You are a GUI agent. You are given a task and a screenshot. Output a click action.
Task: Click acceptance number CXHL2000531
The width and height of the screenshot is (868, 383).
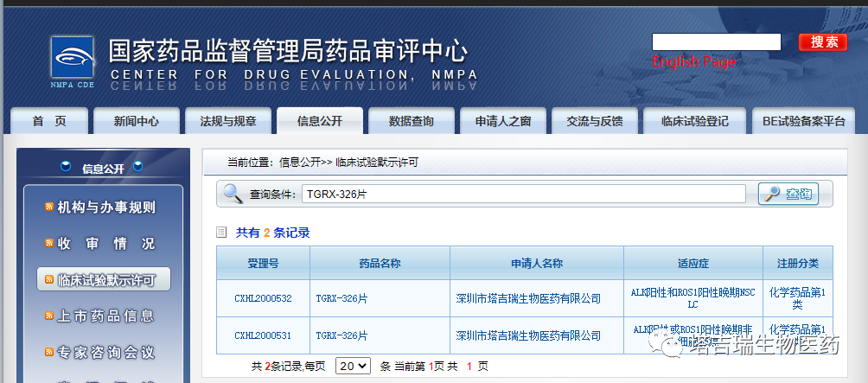[263, 335]
